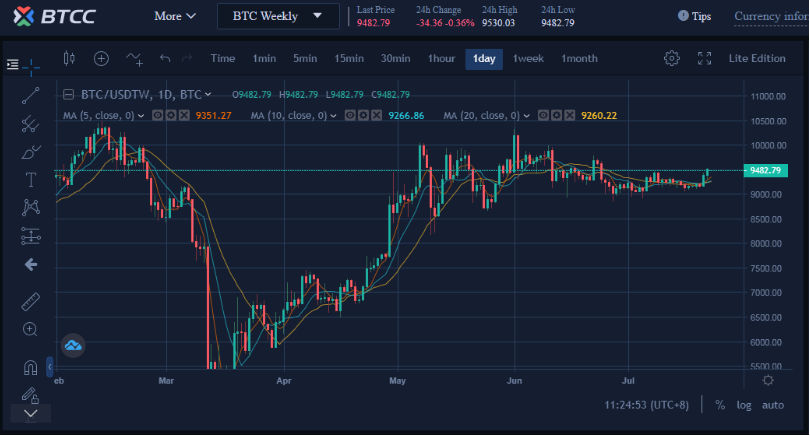Click the BTCC logo
Image resolution: width=810 pixels, height=436 pixels.
[x=54, y=16]
